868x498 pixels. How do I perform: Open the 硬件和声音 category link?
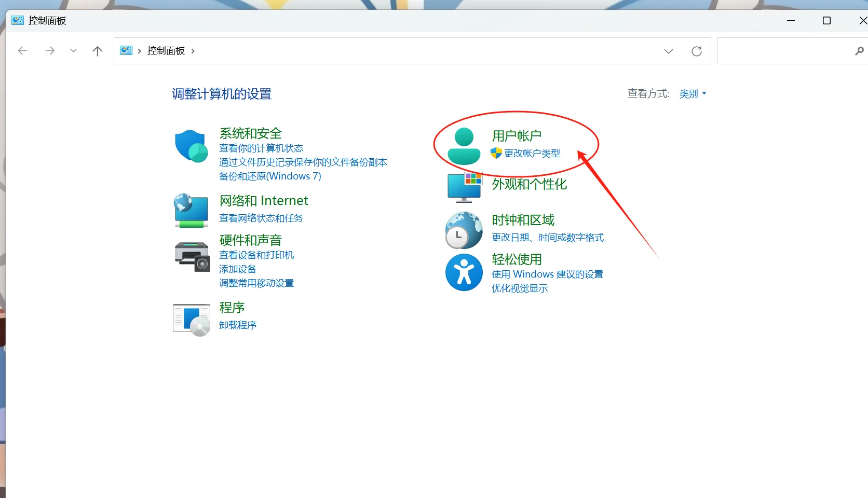[x=250, y=240]
